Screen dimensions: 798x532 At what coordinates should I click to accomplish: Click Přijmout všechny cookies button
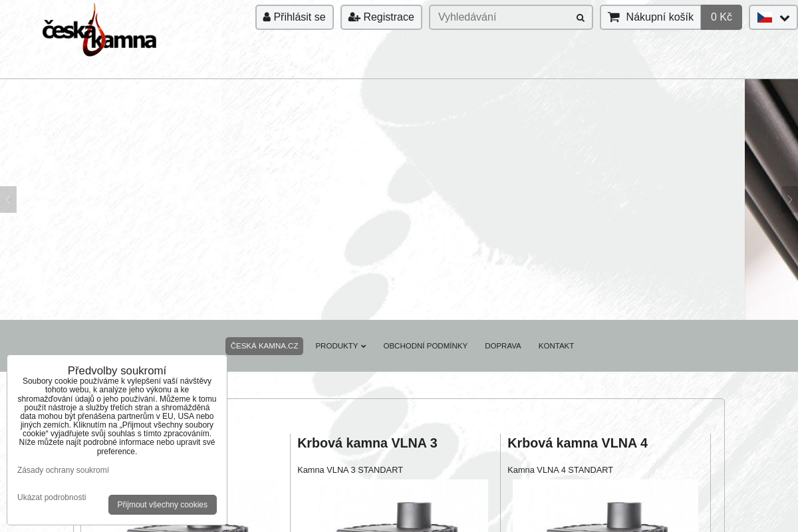[x=162, y=505]
